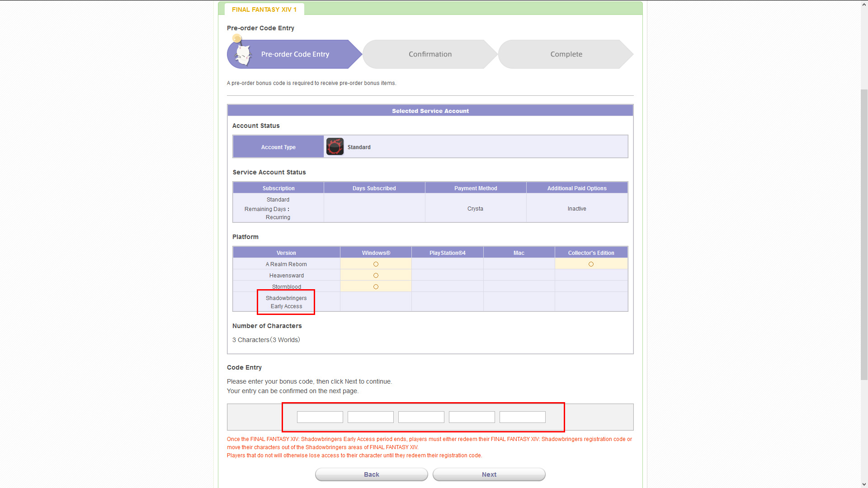
Task: Click the Crysta payment method cell
Action: coord(476,209)
